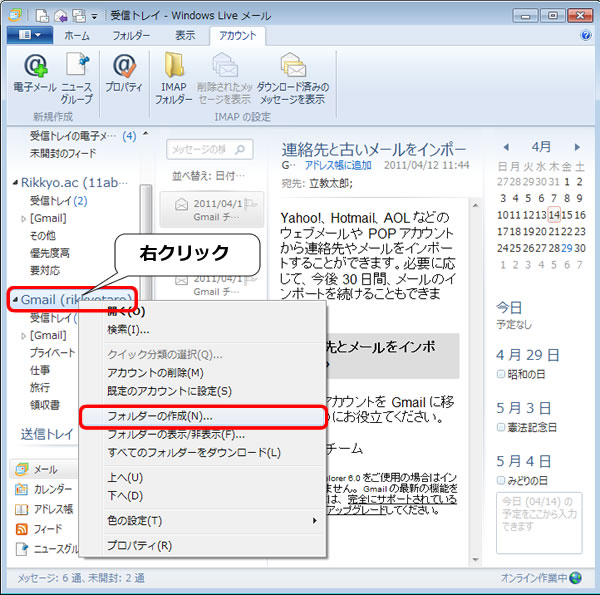Open the application menu button
Viewport: 600px width, 595px height.
[30, 35]
